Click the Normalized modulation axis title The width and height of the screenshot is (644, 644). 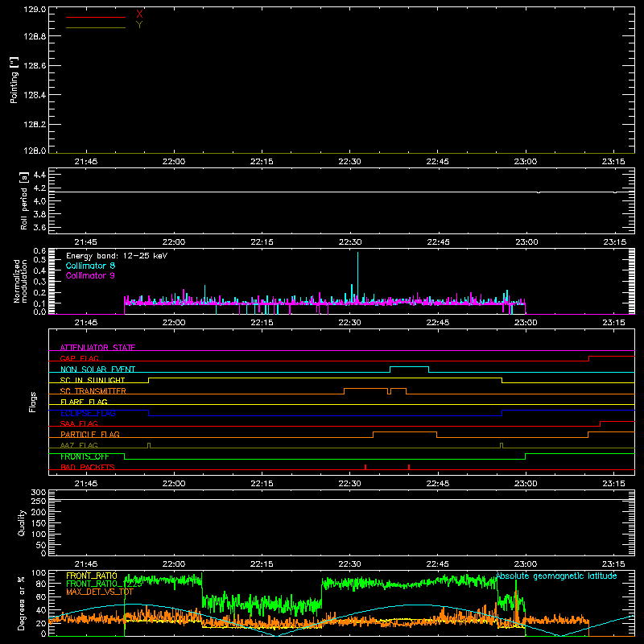pyautogui.click(x=21, y=281)
